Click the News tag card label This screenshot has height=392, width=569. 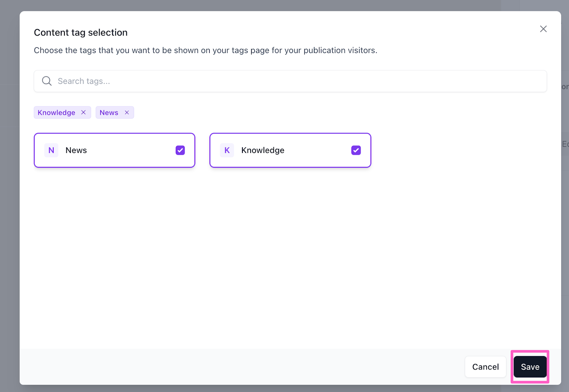tap(76, 150)
